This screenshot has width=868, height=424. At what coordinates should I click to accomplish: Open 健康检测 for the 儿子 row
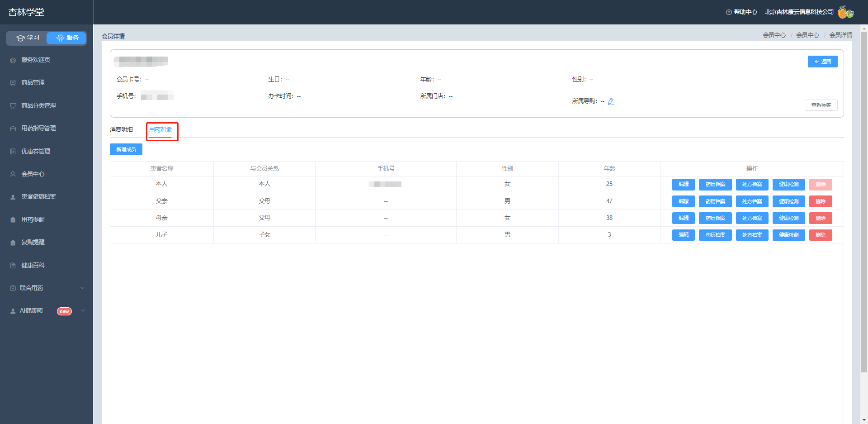tap(788, 235)
